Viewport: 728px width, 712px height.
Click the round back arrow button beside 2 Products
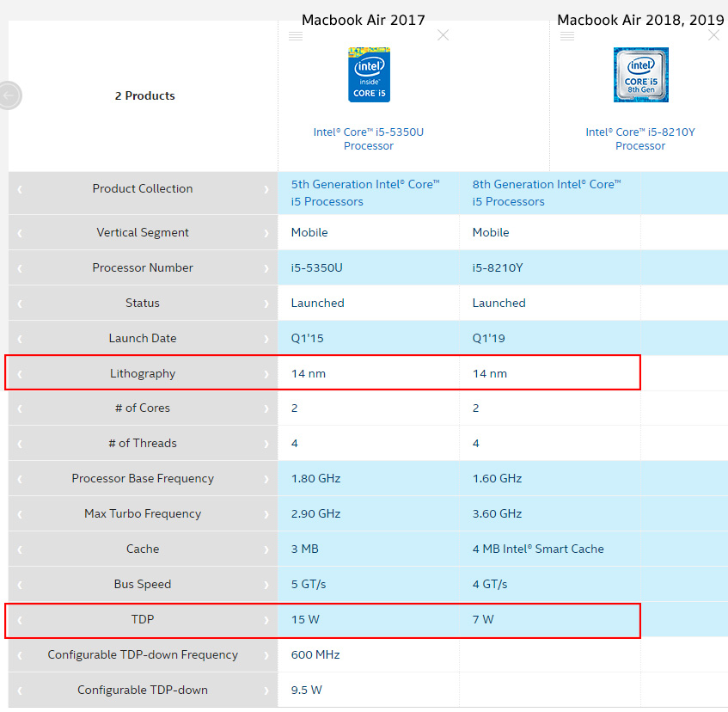[x=9, y=95]
